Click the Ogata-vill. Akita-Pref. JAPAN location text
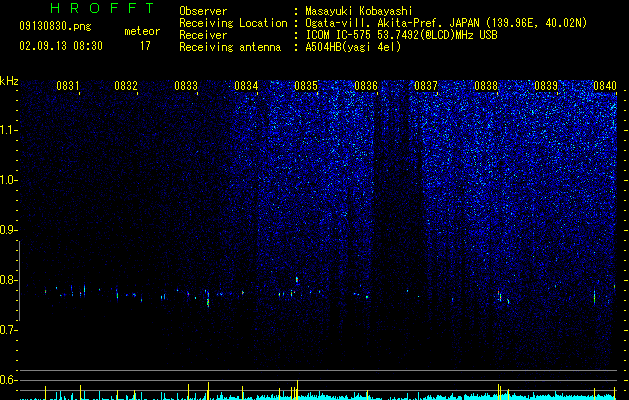 pyautogui.click(x=446, y=23)
